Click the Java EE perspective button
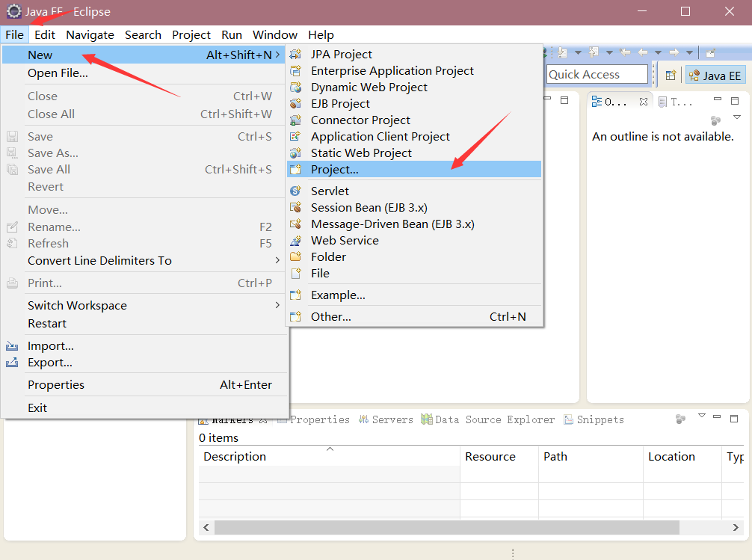Screen dimensions: 752x560 coord(715,75)
